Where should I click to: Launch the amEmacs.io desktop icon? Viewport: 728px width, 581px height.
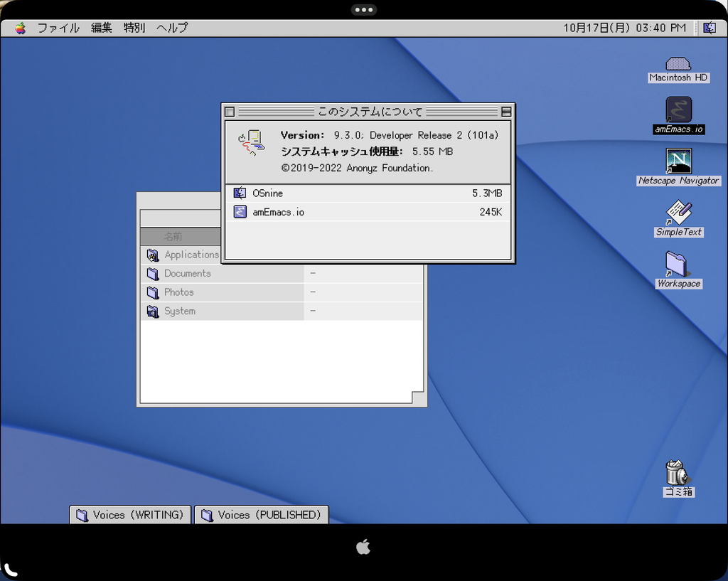(678, 111)
